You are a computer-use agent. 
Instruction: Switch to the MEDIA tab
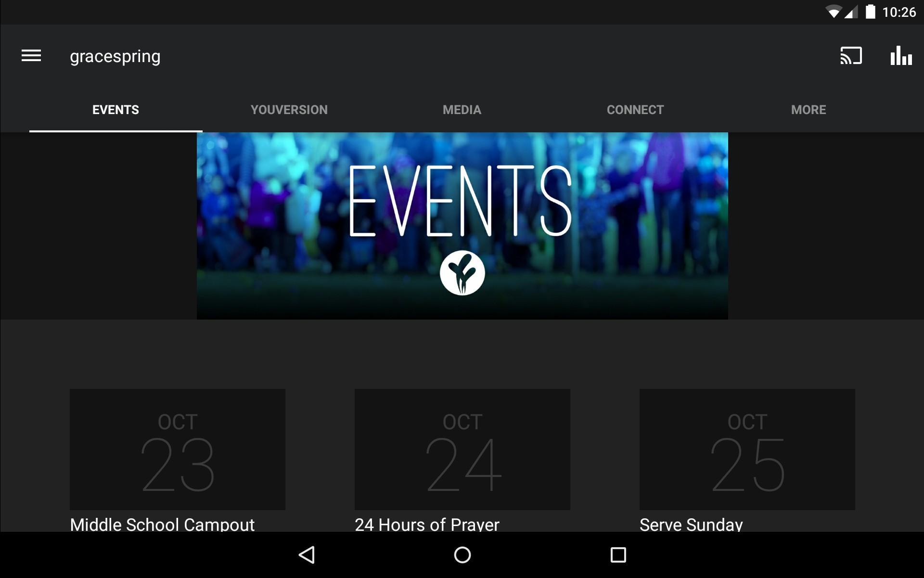click(x=462, y=110)
